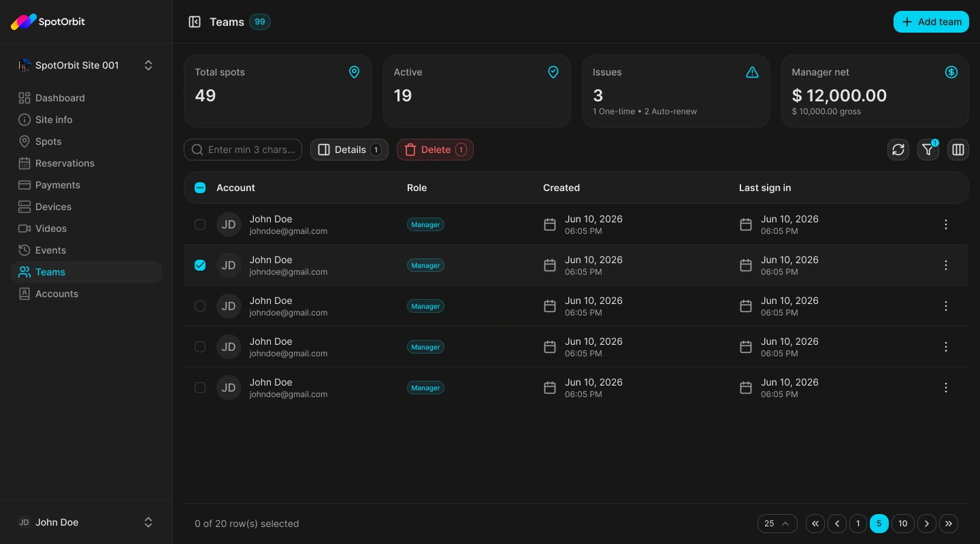Go to Site info
The image size is (980, 544).
tap(86, 120)
